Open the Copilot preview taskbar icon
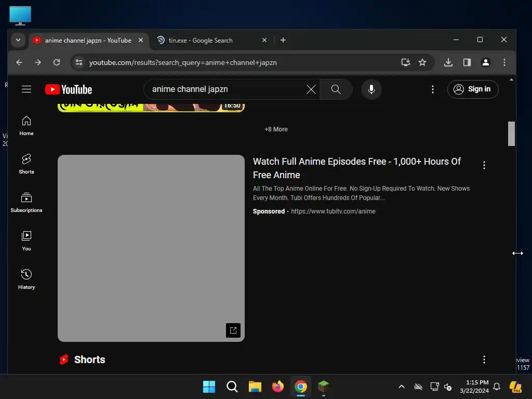This screenshot has height=399, width=532. pos(516,387)
